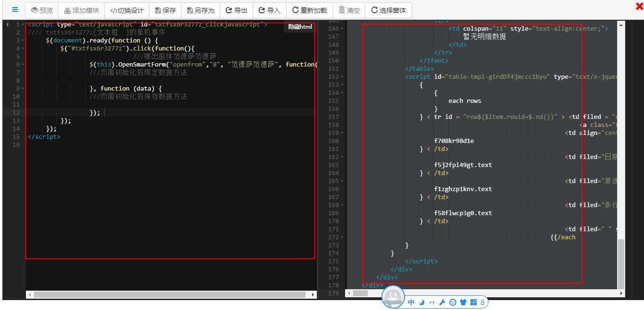The width and height of the screenshot is (644, 310).
Task: Place cursor on left editor line 12
Action: pos(170,113)
